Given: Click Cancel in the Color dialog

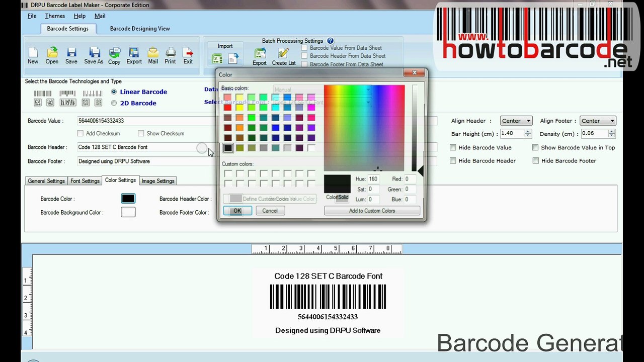Looking at the screenshot, I should pyautogui.click(x=270, y=211).
